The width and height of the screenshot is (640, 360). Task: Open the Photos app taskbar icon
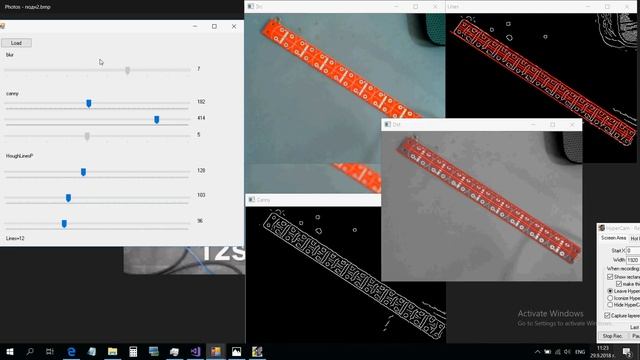pyautogui.click(x=236, y=351)
